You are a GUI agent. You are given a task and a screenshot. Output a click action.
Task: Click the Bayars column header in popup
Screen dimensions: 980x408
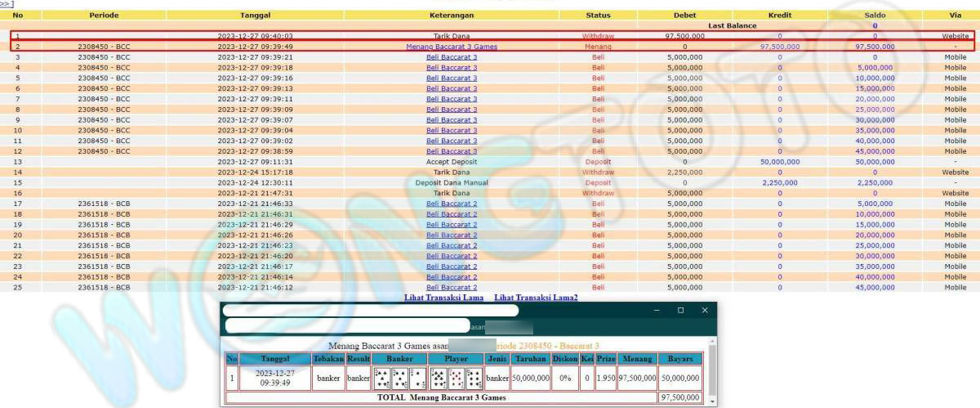[x=679, y=359]
